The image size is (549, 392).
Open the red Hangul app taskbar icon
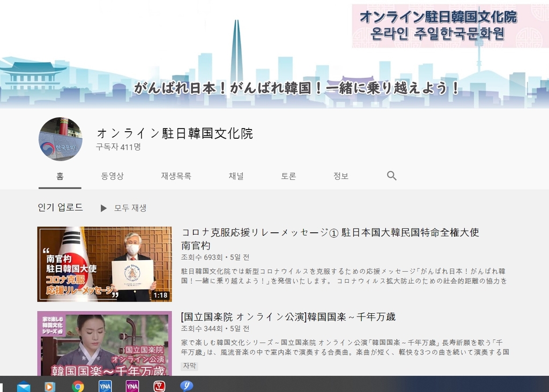pyautogui.click(x=159, y=386)
